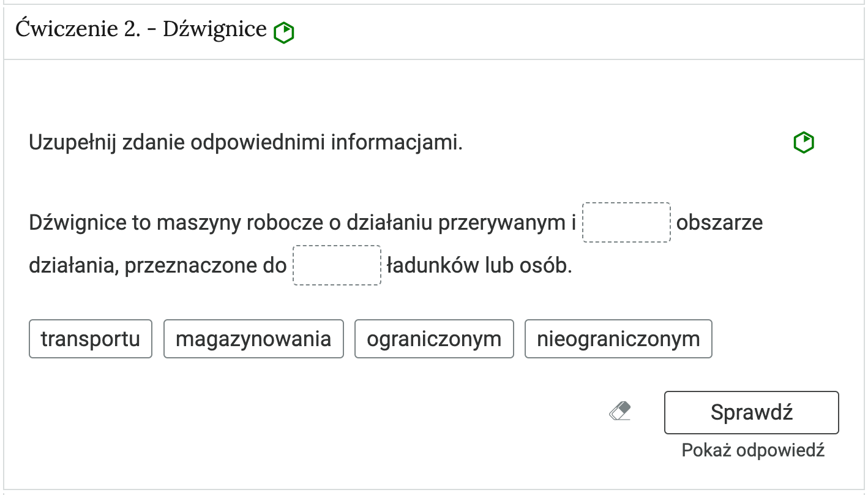
Task: Click the instruction 'Uzupełnij zdanie odpowiednimi informacjami.'
Action: pyautogui.click(x=246, y=143)
